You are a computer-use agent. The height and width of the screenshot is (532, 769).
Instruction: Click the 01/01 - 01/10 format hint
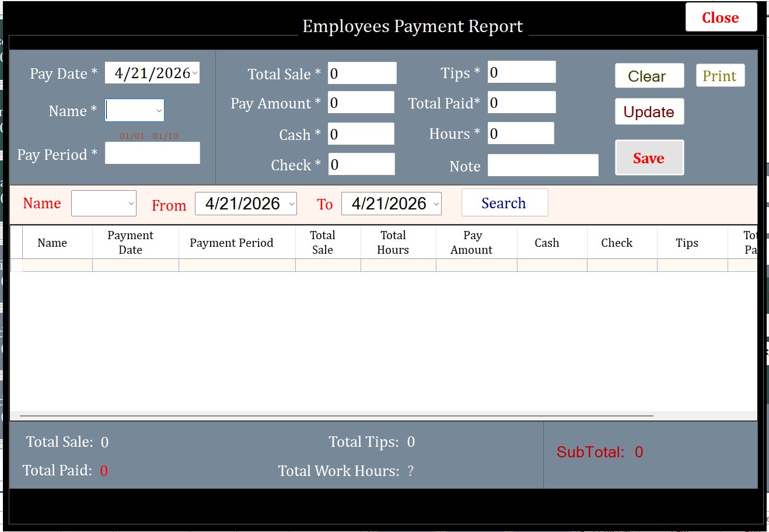[149, 136]
